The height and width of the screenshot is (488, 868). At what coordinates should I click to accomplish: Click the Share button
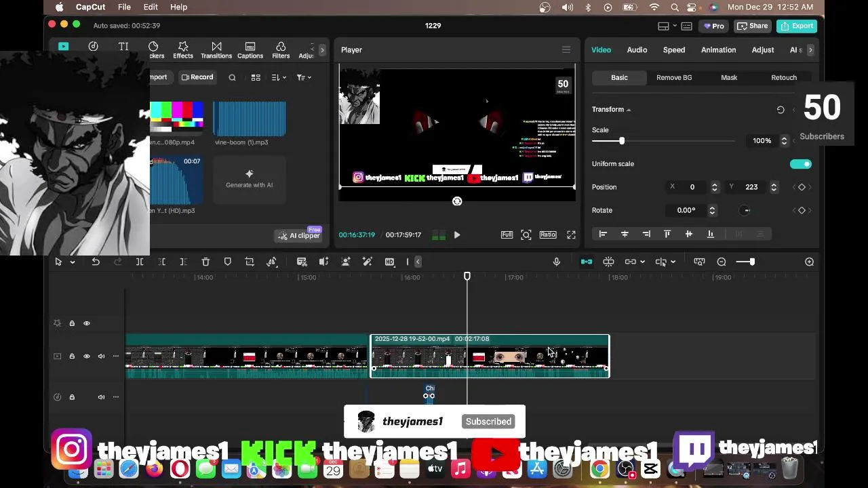[x=752, y=26]
